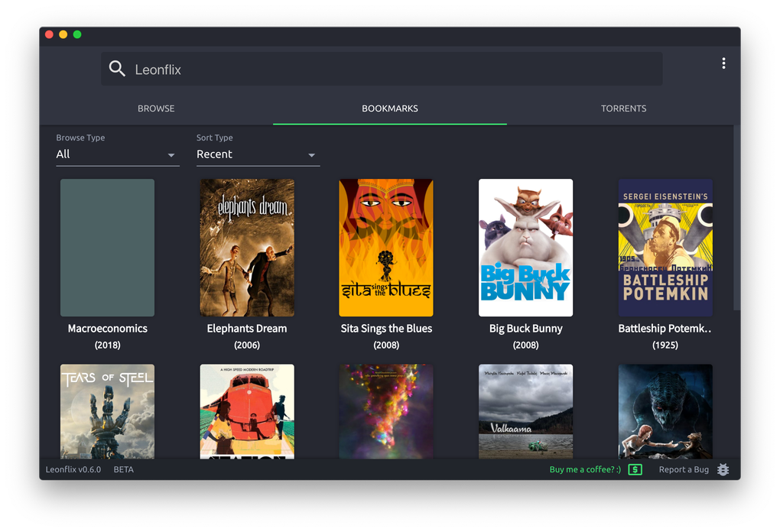Expand the Browse Type dropdown arrow
Image resolution: width=780 pixels, height=532 pixels.
[x=171, y=155]
